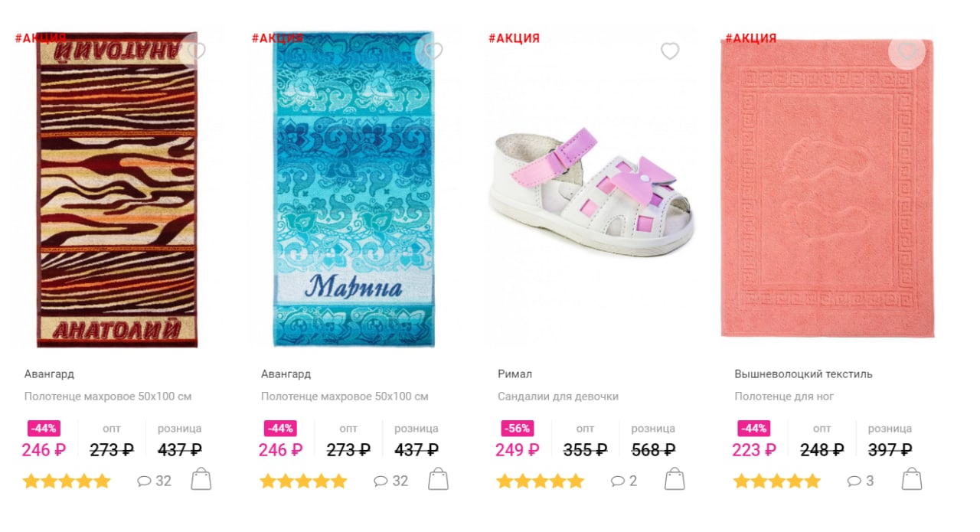Favorite the pink foot towel
Viewport: 980px width, 532px height.
pyautogui.click(x=907, y=51)
